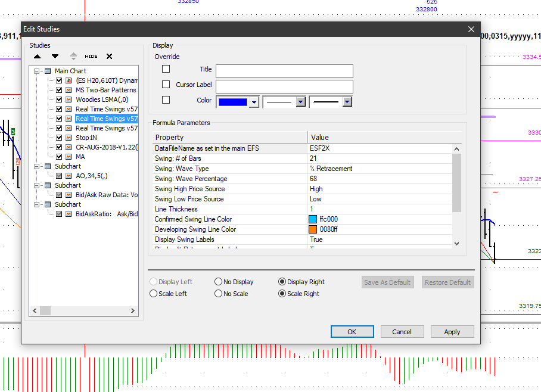Click the icon beside MS Two-Bar Patterns
The image size is (541, 392).
click(x=69, y=90)
